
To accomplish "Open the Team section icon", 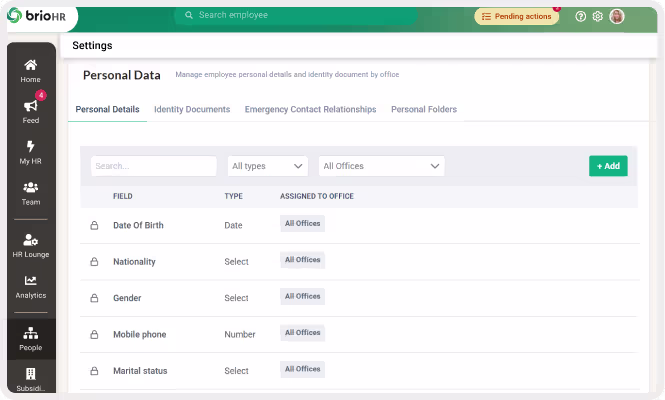I will point(30,188).
